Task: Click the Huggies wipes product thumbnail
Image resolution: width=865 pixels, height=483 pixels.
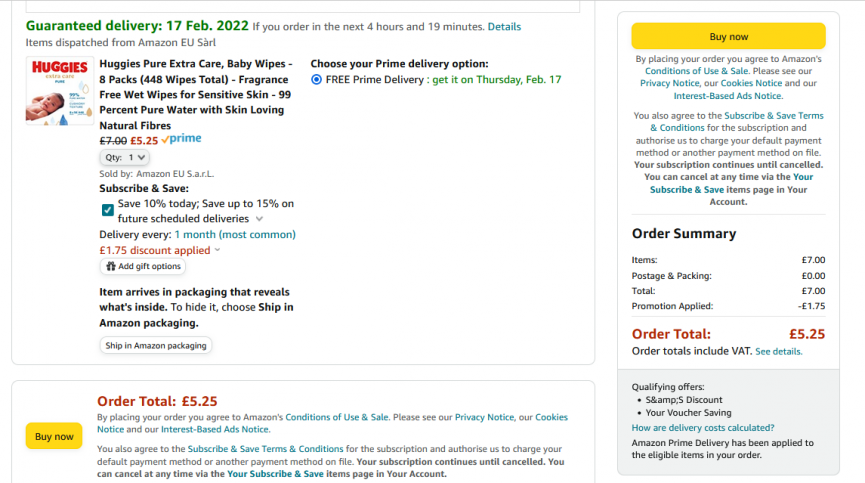Action: [60, 91]
